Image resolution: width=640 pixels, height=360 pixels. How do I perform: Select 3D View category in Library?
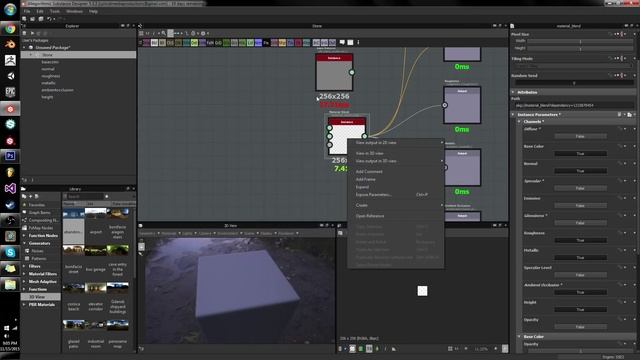point(41,297)
